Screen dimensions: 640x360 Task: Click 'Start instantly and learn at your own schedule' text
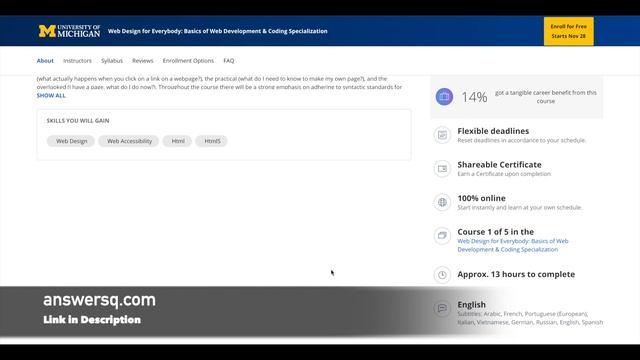520,207
